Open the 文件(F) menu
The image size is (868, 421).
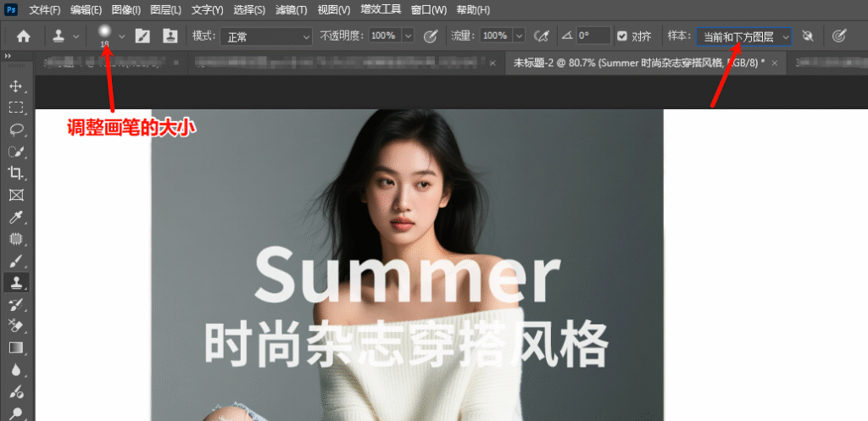[45, 10]
